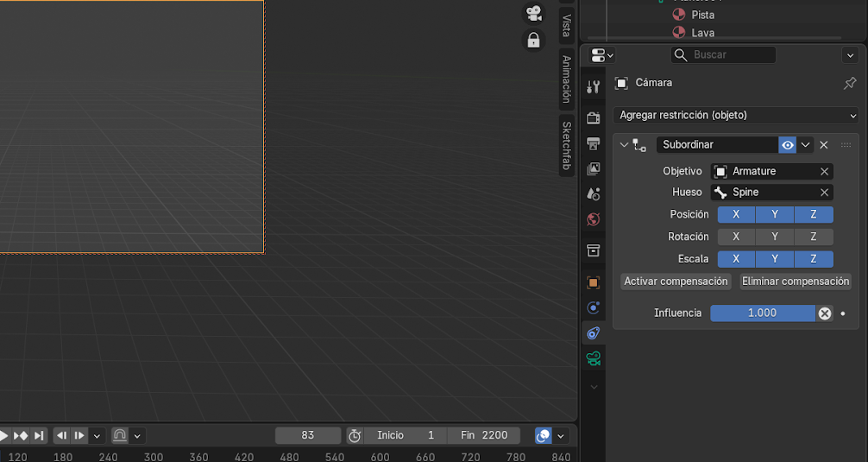Click the camera view icon in viewport
Viewport: 868px width, 462px height.
[x=534, y=13]
